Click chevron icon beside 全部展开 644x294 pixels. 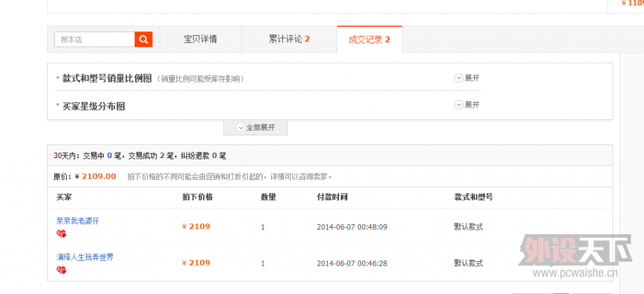(x=240, y=127)
